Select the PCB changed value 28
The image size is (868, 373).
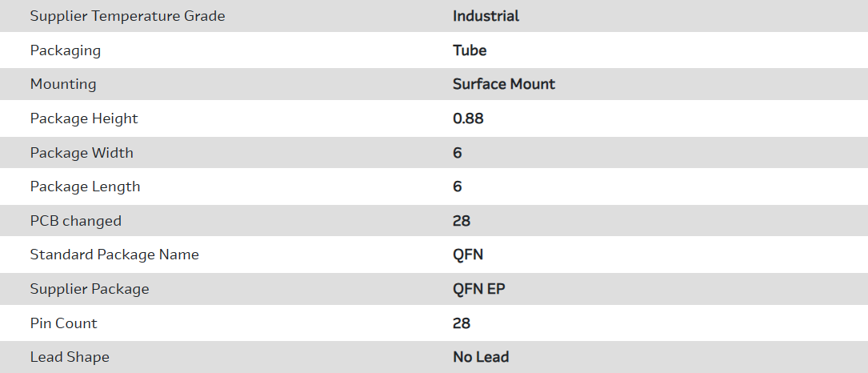click(462, 221)
